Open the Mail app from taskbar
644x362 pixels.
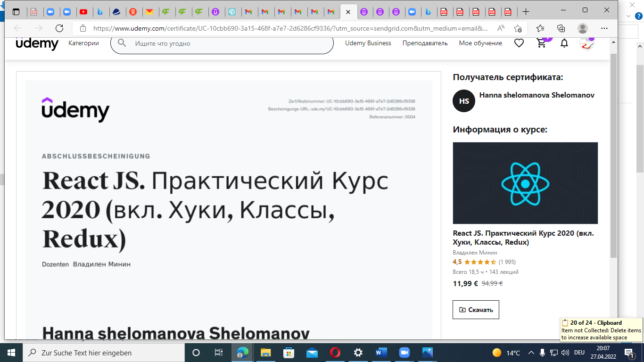coord(312,353)
